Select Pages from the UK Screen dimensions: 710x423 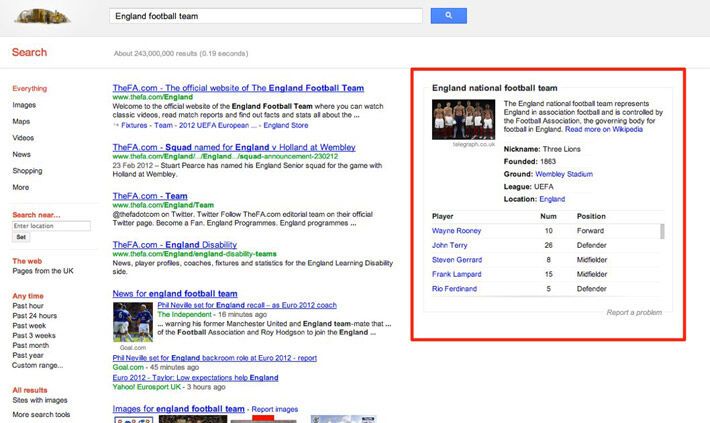click(43, 271)
